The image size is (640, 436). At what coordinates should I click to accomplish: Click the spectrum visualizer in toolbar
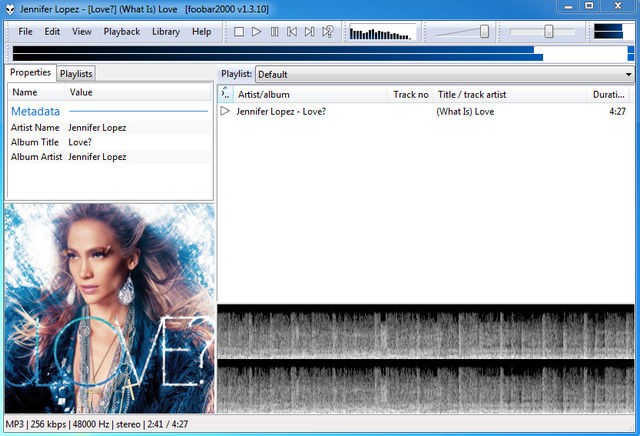click(x=382, y=32)
